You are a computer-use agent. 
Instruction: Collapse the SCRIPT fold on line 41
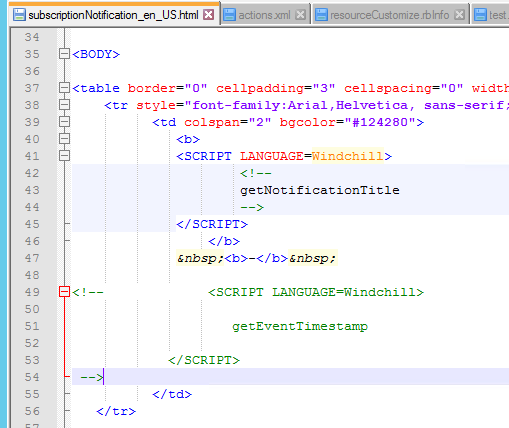(x=64, y=156)
